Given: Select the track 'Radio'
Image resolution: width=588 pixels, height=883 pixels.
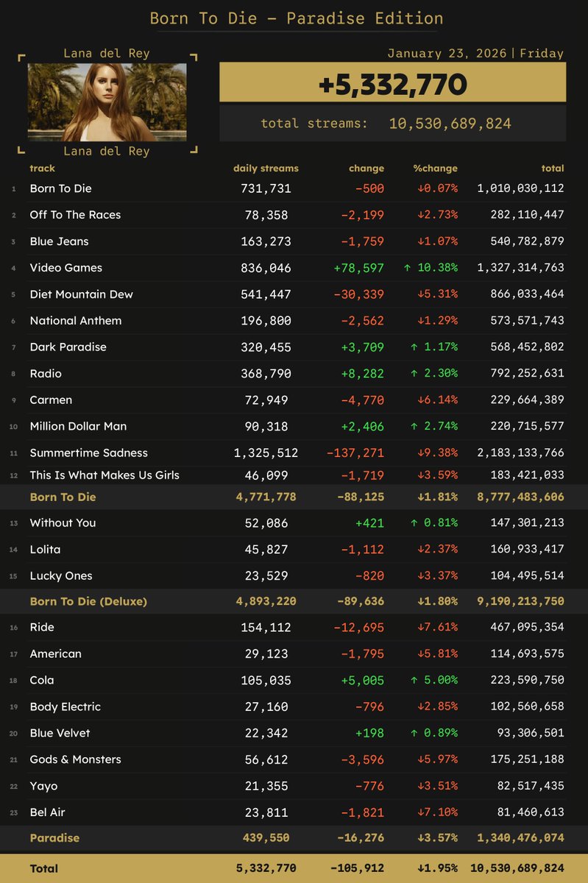Looking at the screenshot, I should coord(46,374).
